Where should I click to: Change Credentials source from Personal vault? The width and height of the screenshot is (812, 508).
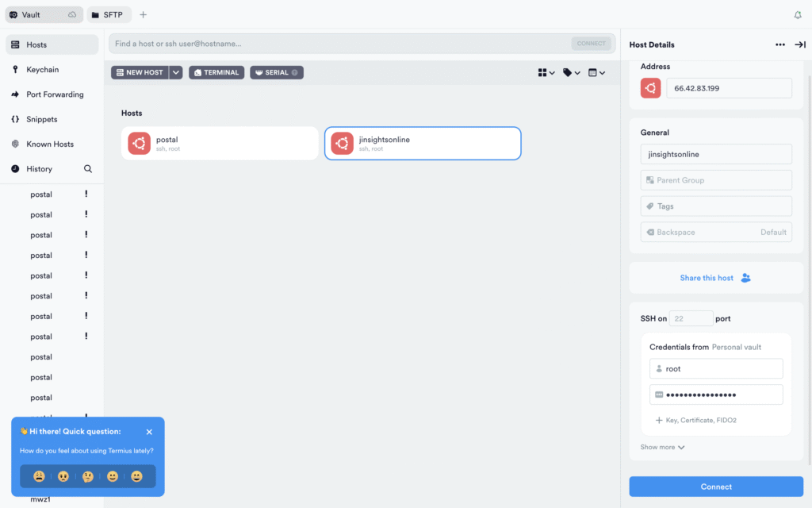(737, 347)
